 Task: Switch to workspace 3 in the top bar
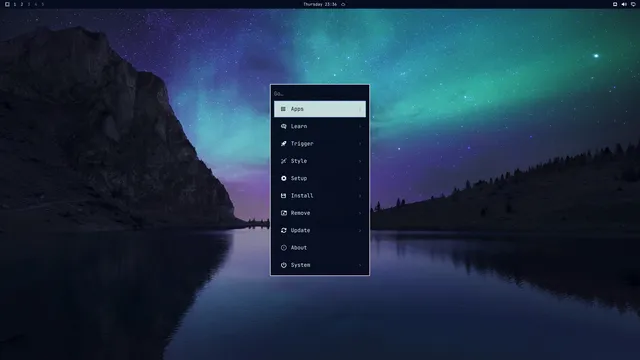click(29, 4)
